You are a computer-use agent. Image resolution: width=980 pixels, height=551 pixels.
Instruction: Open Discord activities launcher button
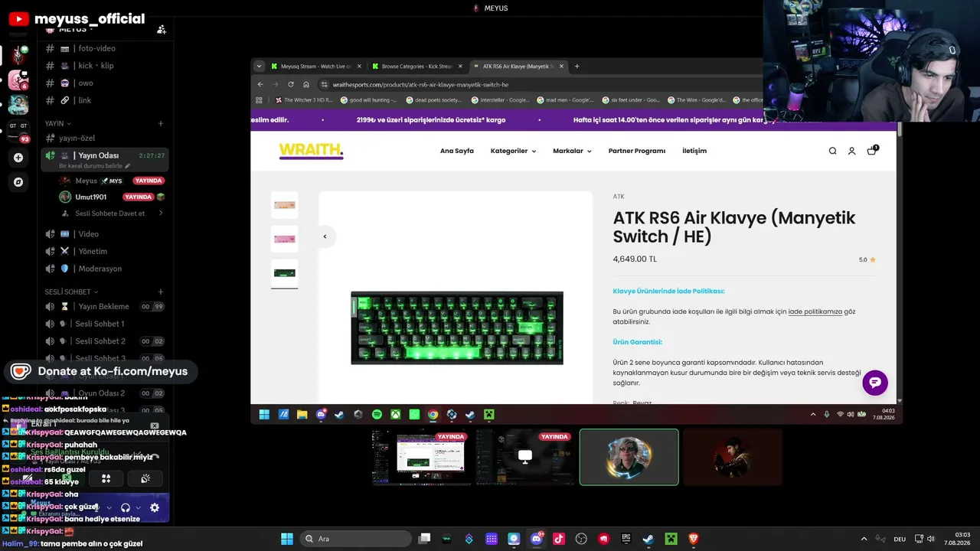[106, 478]
